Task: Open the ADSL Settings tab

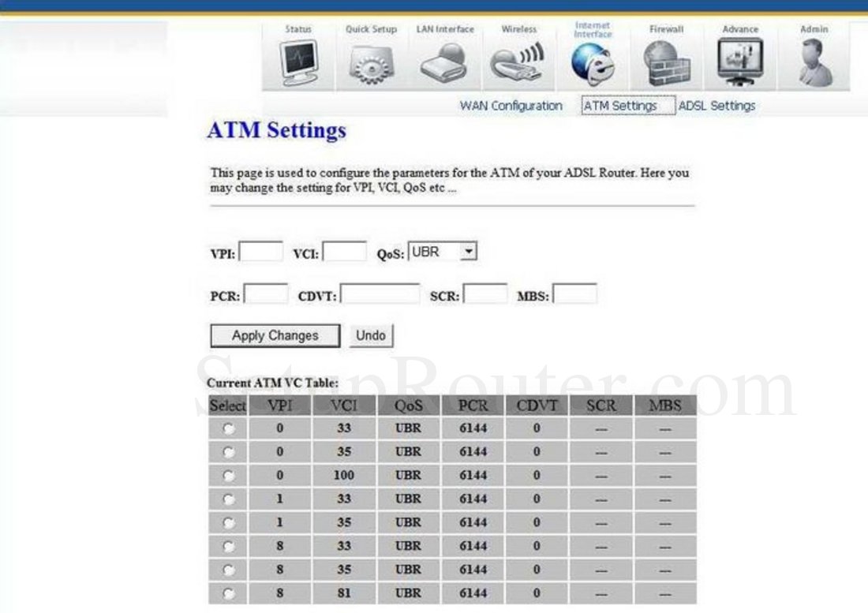Action: [x=716, y=105]
